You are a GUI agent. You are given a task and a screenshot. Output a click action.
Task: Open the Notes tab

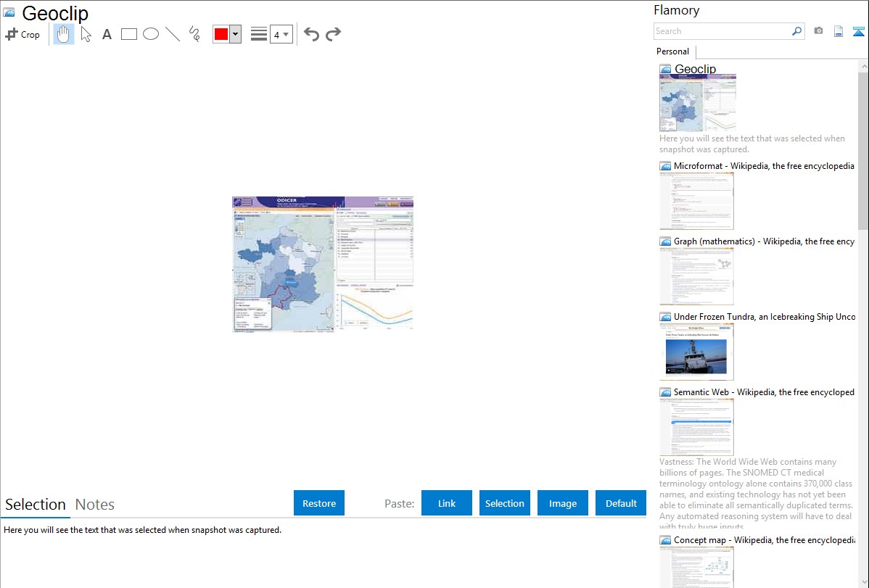(95, 505)
